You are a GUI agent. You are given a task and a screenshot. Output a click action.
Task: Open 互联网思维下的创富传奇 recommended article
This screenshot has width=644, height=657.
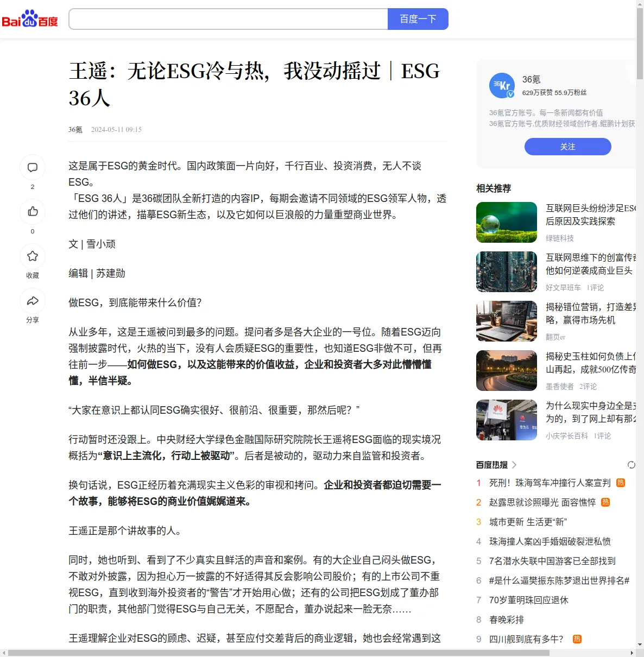(591, 264)
